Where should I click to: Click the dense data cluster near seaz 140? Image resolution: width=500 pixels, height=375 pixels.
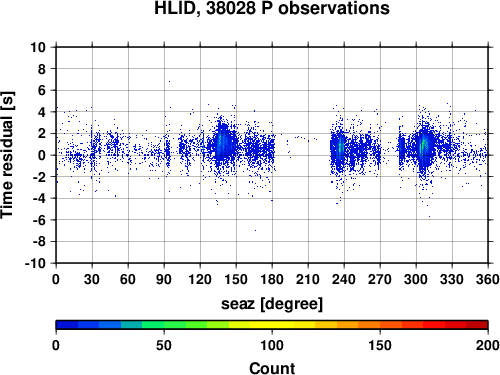tap(222, 144)
